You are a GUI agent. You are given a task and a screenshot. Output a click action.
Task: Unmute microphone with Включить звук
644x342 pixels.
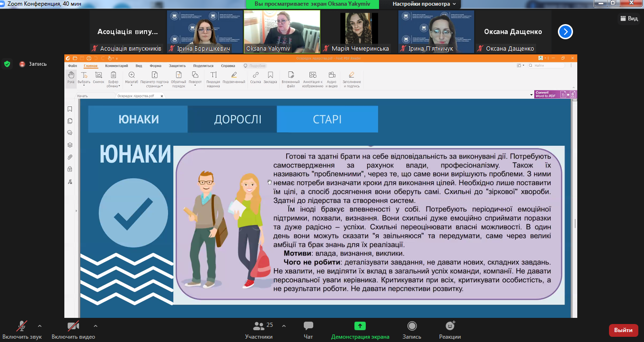(22, 330)
